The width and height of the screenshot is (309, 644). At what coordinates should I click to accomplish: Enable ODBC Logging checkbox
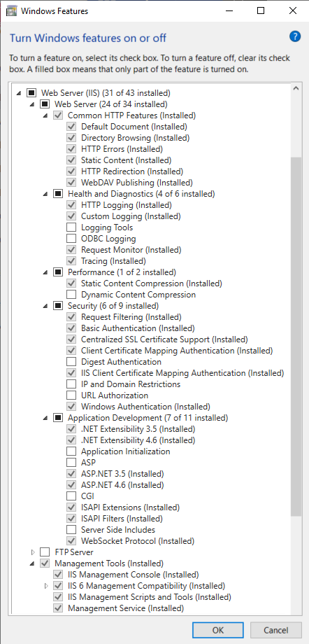71,238
